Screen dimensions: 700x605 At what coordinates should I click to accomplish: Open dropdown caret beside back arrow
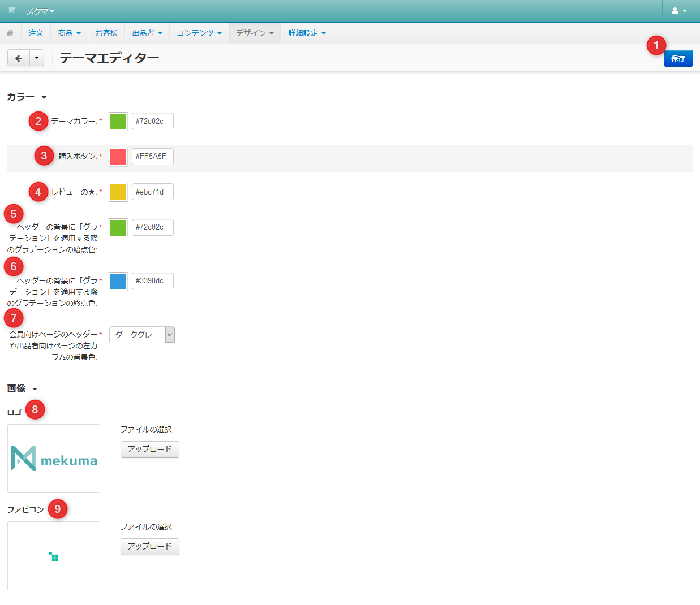[37, 58]
